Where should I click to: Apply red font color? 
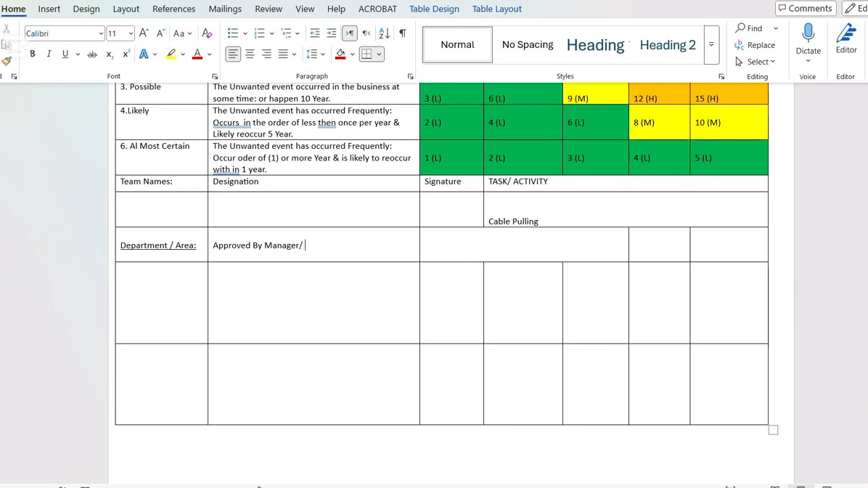(197, 54)
